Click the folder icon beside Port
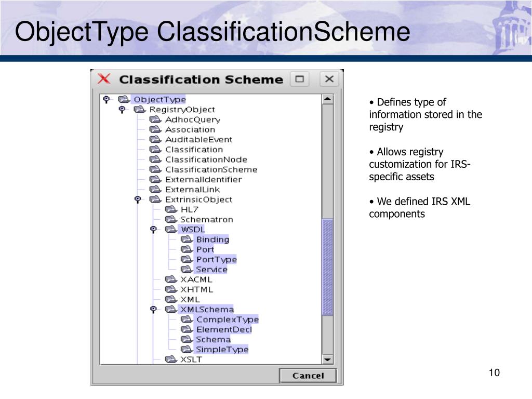Screen dimensions: 532x399 187,249
